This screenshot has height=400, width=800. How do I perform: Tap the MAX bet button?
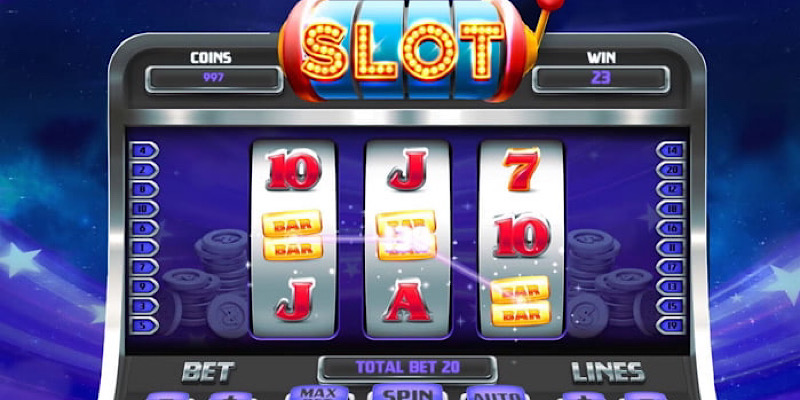click(x=318, y=393)
